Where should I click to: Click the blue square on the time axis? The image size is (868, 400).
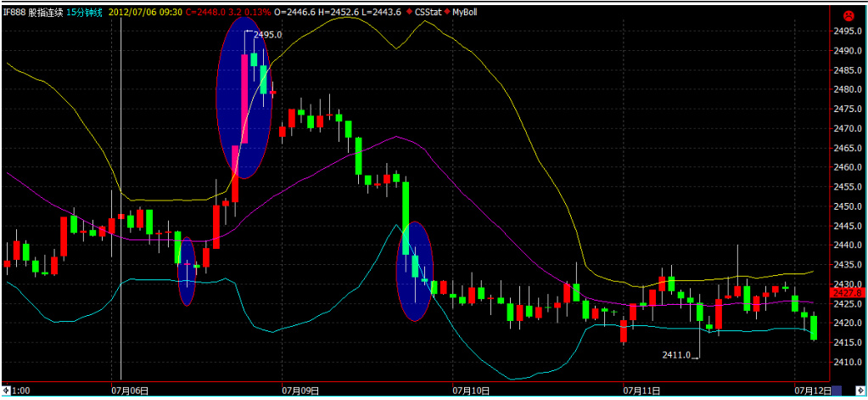pos(836,391)
